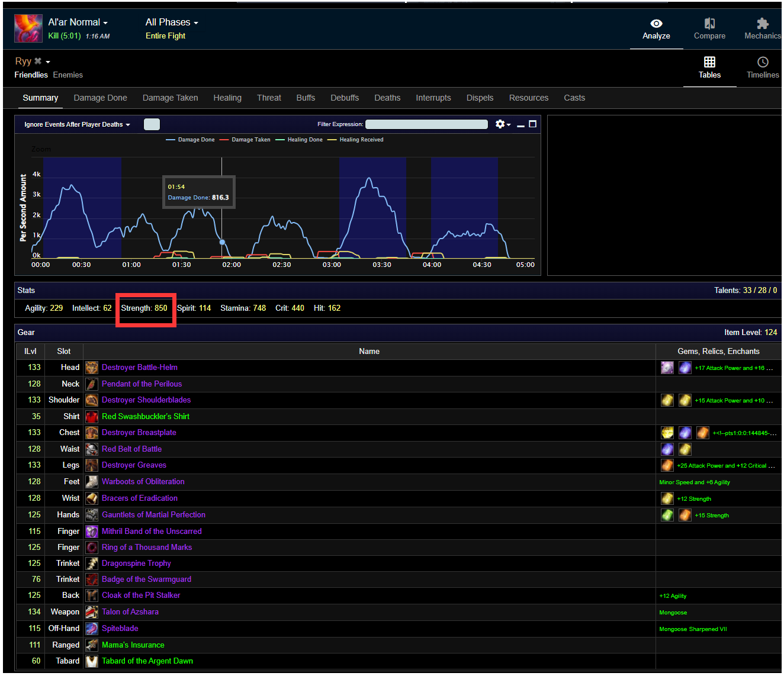784x676 pixels.
Task: Maximize the graph panel
Action: point(532,124)
